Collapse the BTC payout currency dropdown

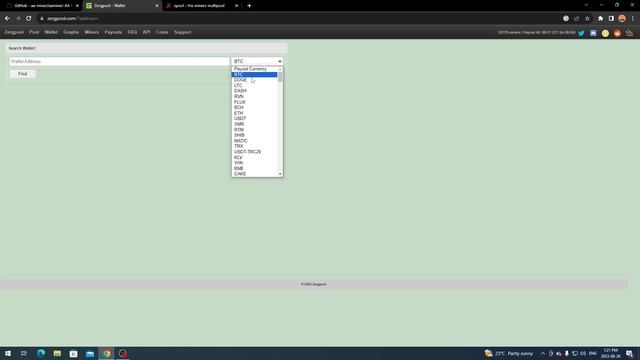pos(257,61)
